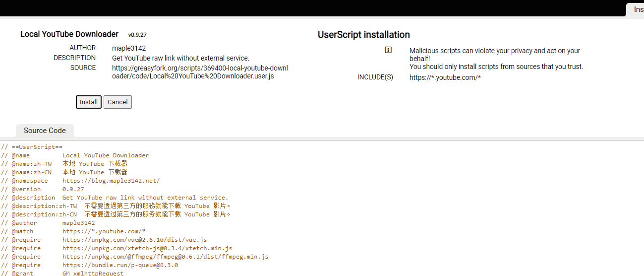The width and height of the screenshot is (644, 276).
Task: Click the DESCRIPTION label
Action: pos(75,58)
